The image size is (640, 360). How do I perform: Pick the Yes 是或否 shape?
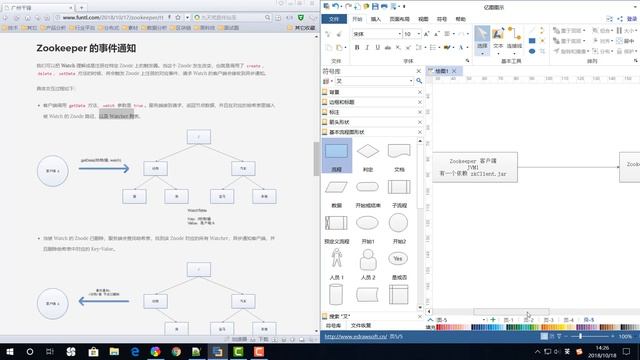(x=399, y=264)
